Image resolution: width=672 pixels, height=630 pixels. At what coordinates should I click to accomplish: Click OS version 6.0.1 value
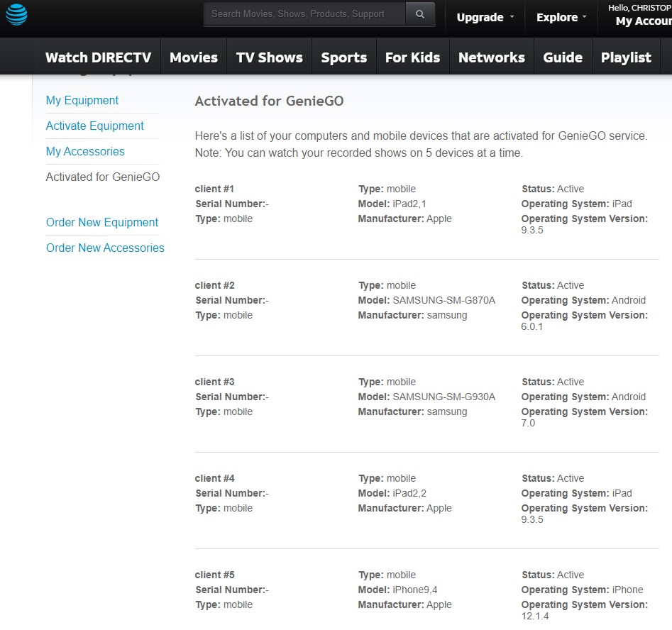click(532, 326)
